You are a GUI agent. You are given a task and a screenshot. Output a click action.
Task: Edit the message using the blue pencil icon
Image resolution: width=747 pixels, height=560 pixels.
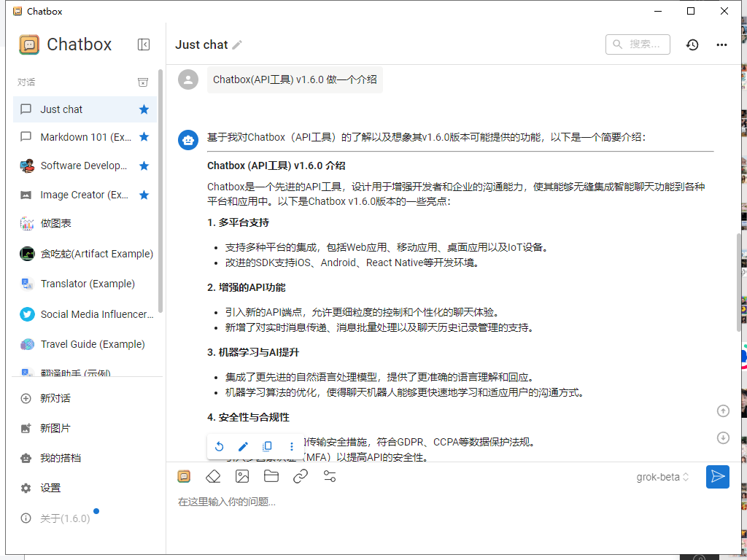click(x=244, y=446)
